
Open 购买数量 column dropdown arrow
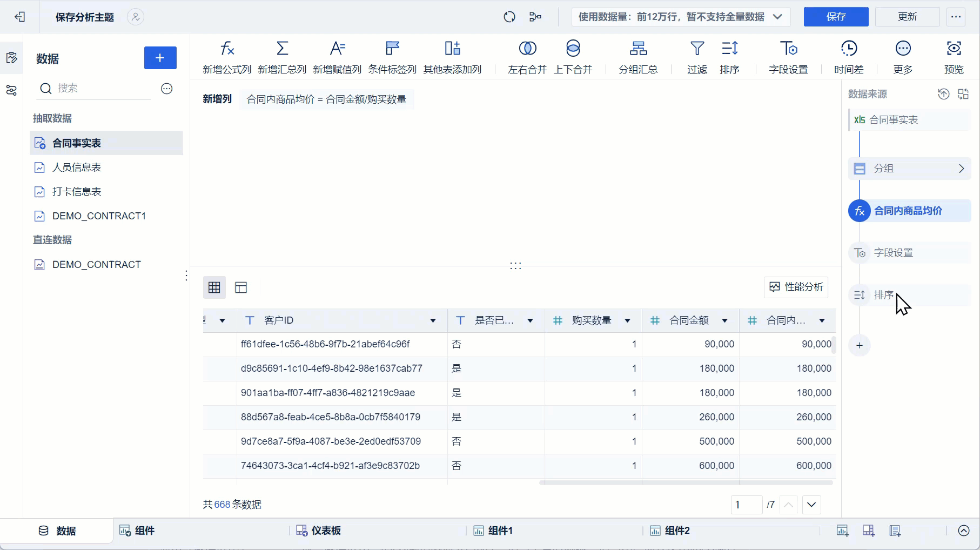(x=627, y=320)
